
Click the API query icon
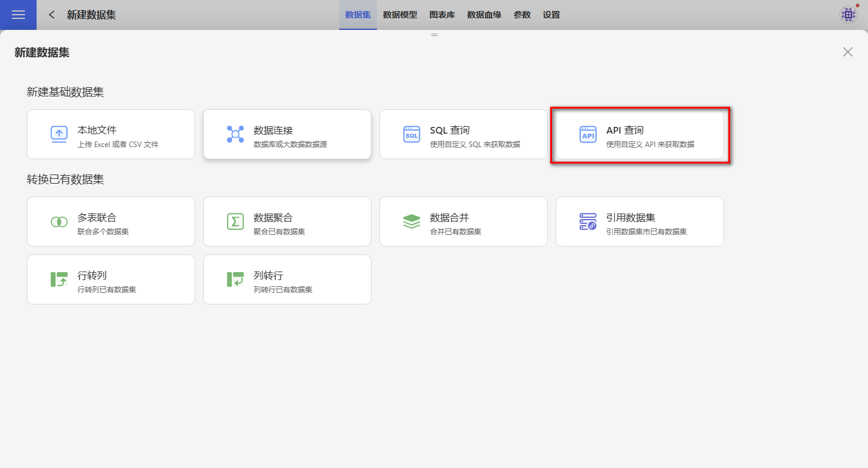588,134
